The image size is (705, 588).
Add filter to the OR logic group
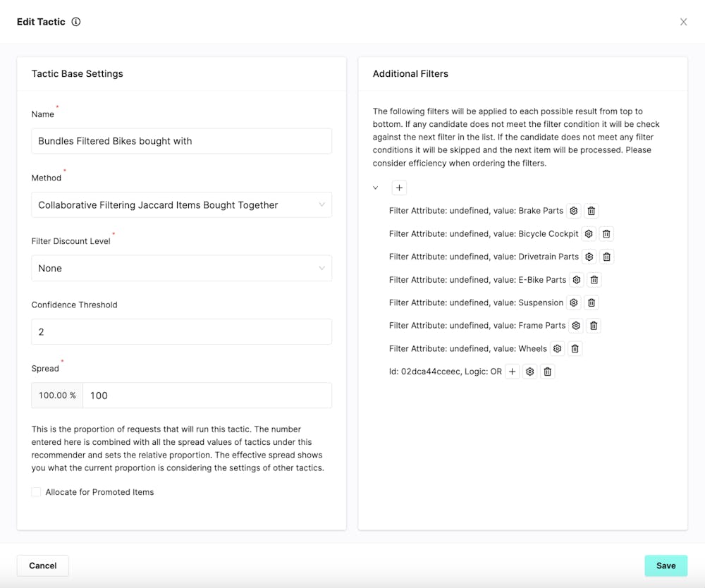point(513,372)
